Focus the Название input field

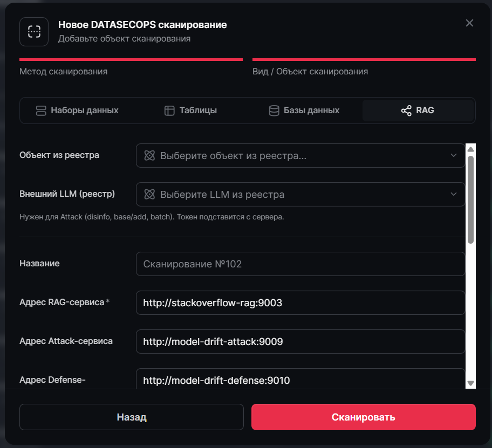coord(300,264)
